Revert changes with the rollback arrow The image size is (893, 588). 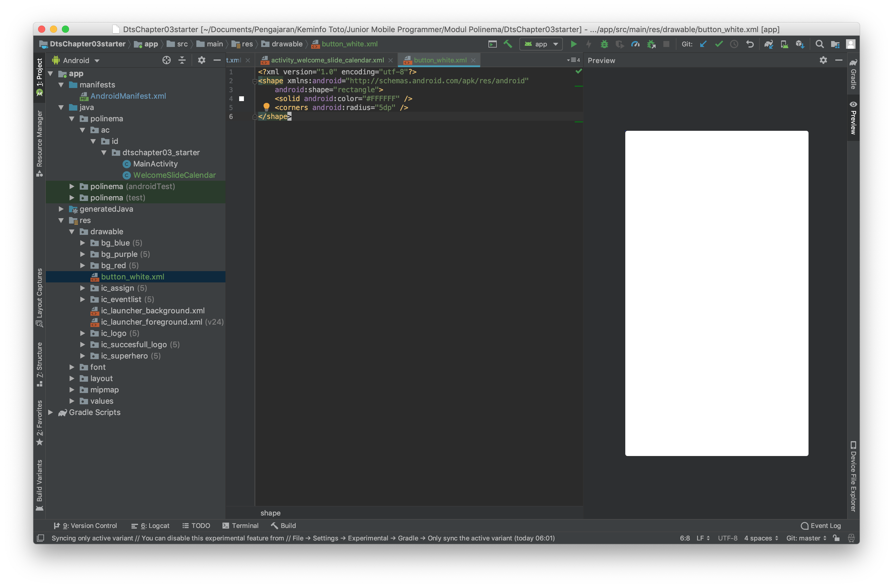pyautogui.click(x=750, y=44)
